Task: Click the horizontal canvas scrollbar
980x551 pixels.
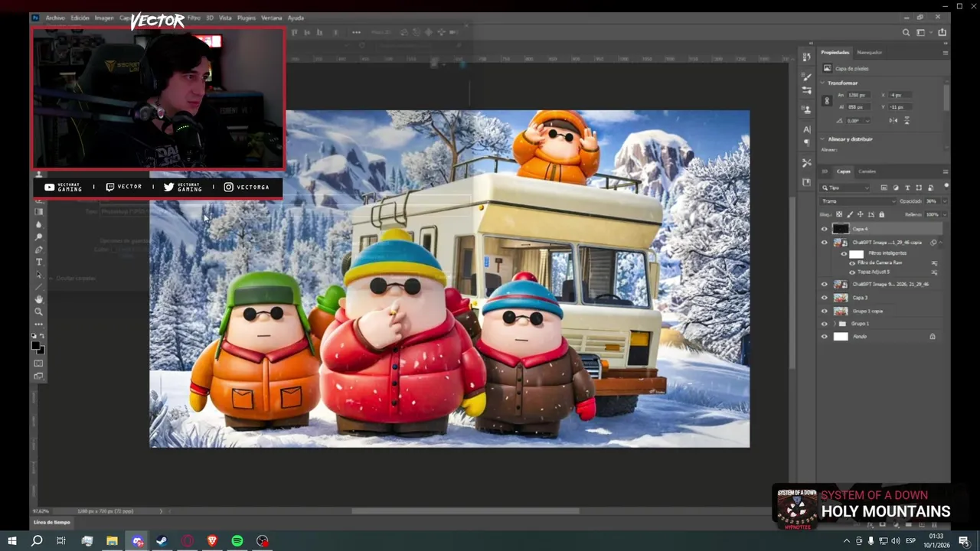Action: [465, 511]
